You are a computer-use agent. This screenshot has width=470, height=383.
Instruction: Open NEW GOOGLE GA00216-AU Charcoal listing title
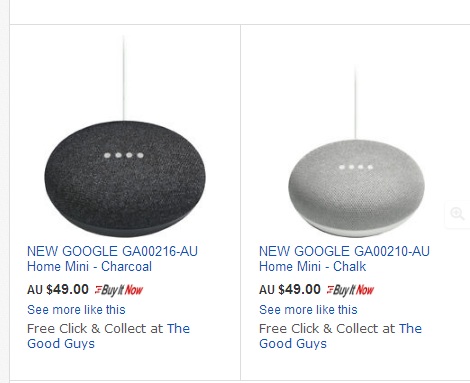112,259
